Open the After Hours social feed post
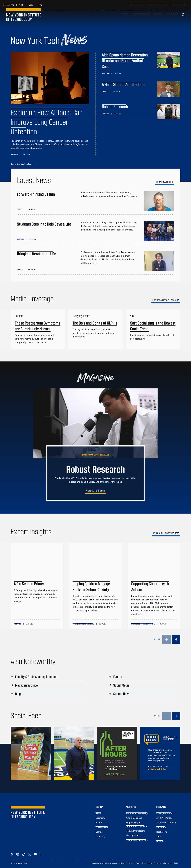Image resolution: width=191 pixels, height=868 pixels. [117, 753]
